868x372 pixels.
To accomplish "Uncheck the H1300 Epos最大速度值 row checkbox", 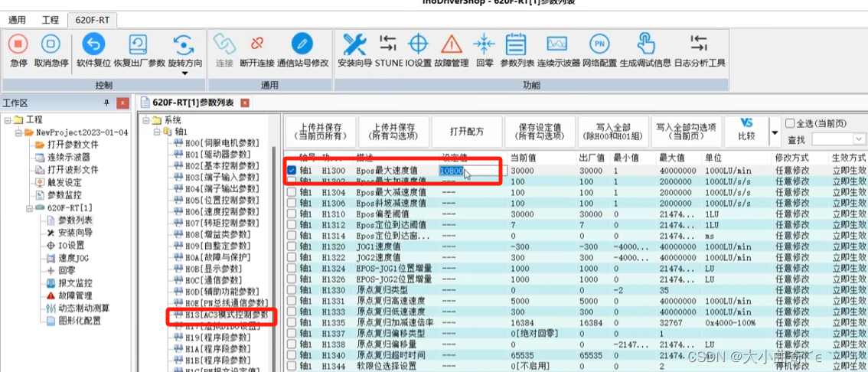I will (292, 171).
